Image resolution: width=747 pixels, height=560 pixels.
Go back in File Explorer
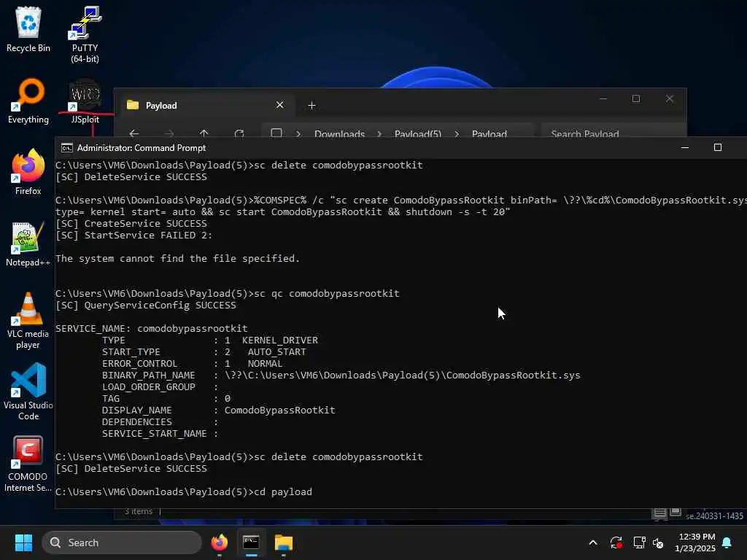coord(134,134)
